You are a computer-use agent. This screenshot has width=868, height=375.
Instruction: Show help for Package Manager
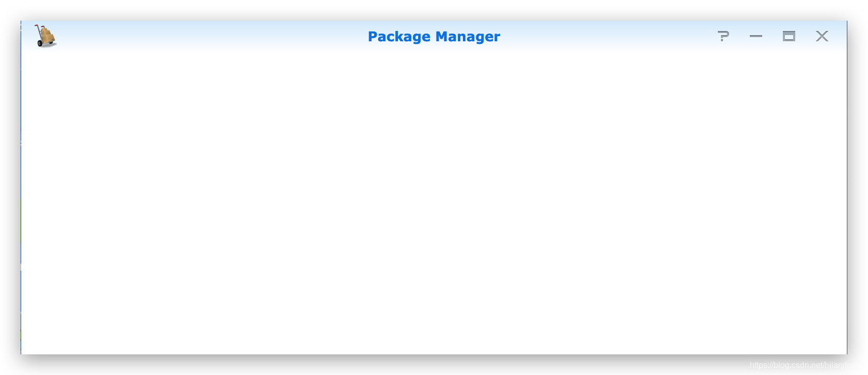click(723, 36)
